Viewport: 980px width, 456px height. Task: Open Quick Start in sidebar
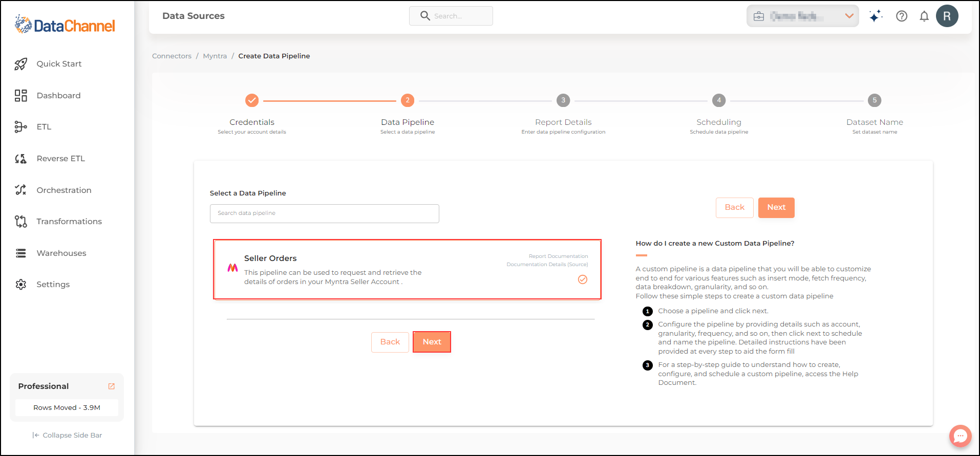[59, 64]
